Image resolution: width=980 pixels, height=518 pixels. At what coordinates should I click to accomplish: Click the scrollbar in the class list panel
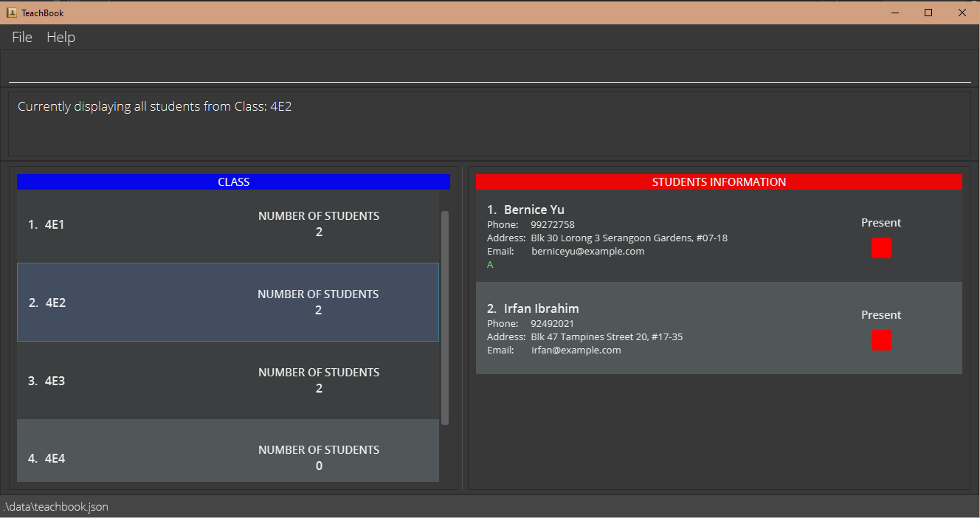(x=446, y=317)
